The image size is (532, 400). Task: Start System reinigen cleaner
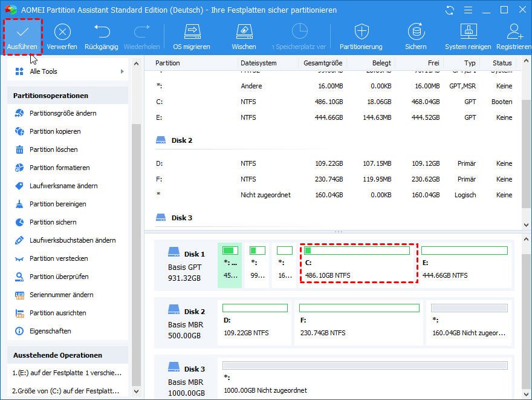pyautogui.click(x=468, y=37)
